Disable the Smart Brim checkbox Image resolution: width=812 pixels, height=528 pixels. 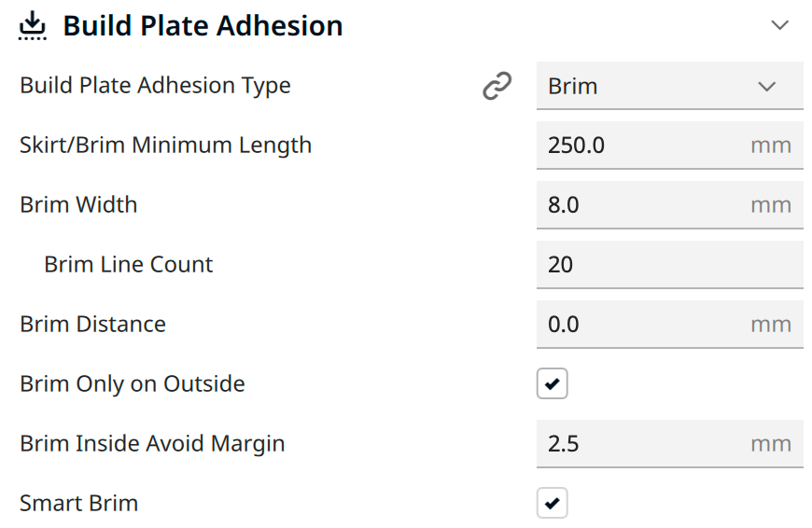[x=552, y=503]
